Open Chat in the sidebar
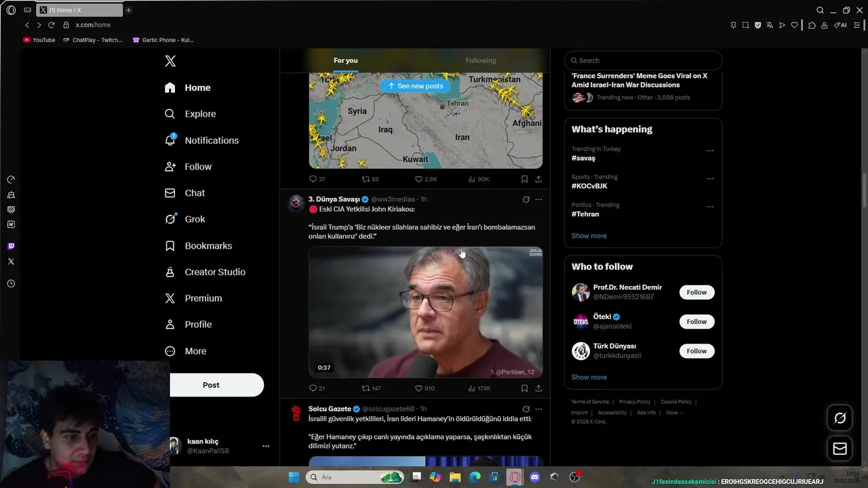The width and height of the screenshot is (868, 488). click(x=185, y=193)
